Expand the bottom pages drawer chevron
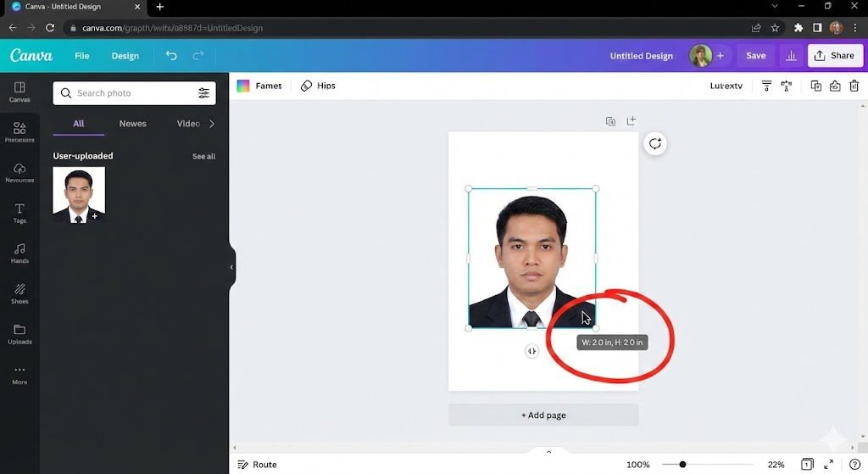 pos(548,452)
